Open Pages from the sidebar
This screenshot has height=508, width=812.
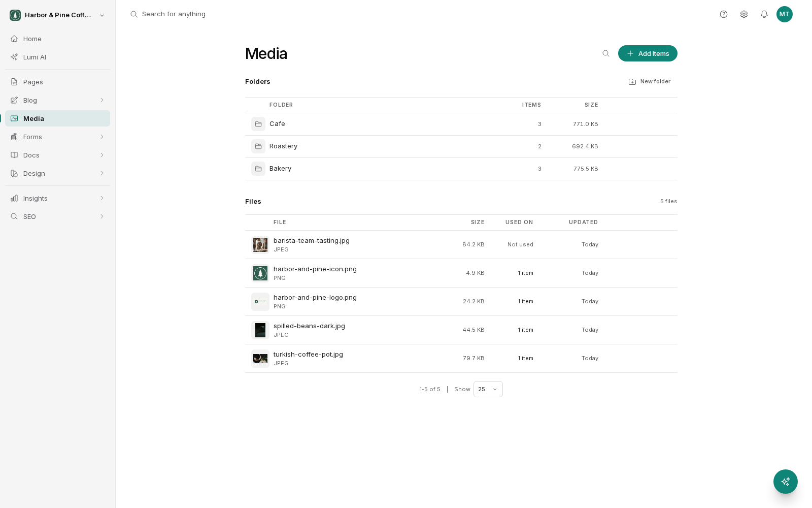(x=57, y=82)
